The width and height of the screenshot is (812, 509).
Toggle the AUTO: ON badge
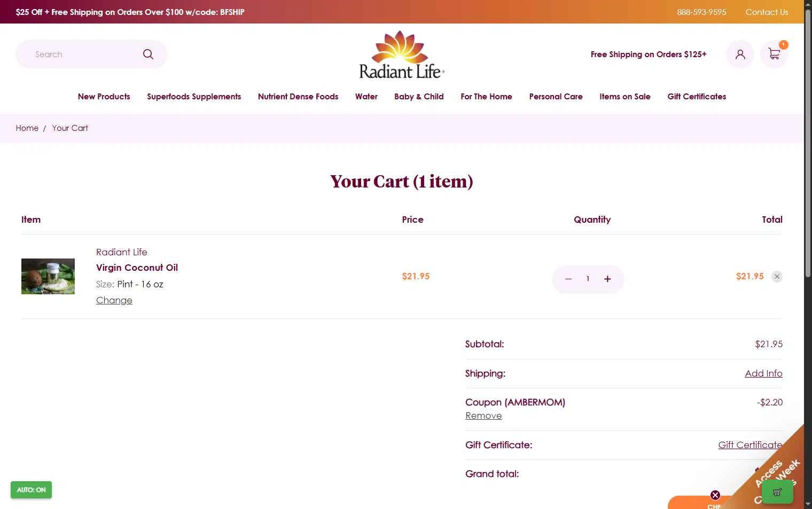click(31, 490)
